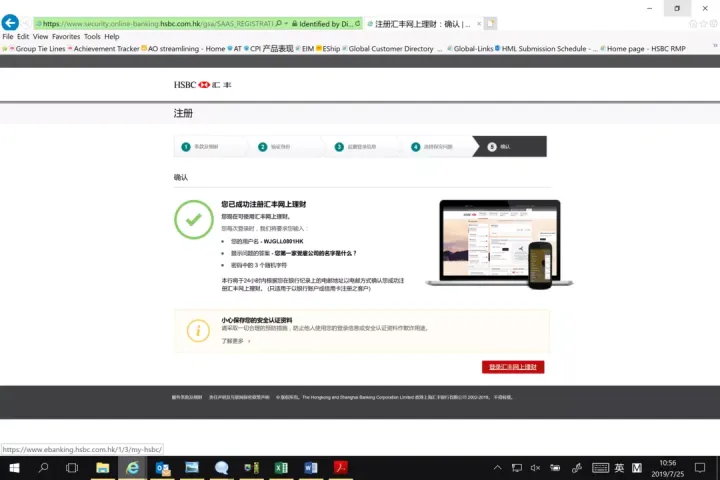
Task: Open second footer privacy statement link
Action: click(239, 397)
